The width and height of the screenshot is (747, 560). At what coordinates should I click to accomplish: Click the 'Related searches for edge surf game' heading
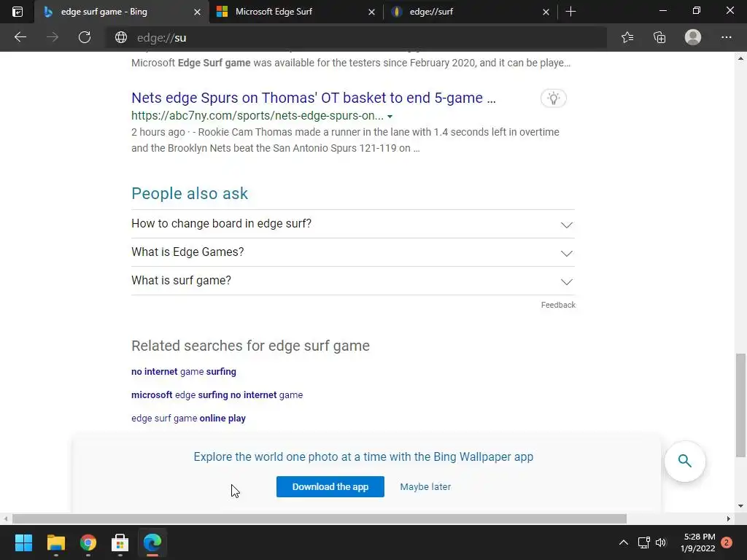[x=251, y=346]
